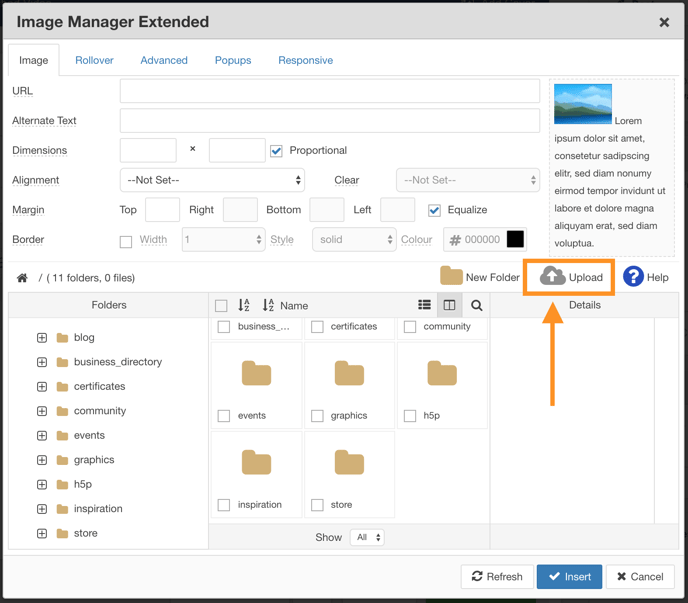Switch to list view icon
The height and width of the screenshot is (603, 688).
(x=424, y=305)
